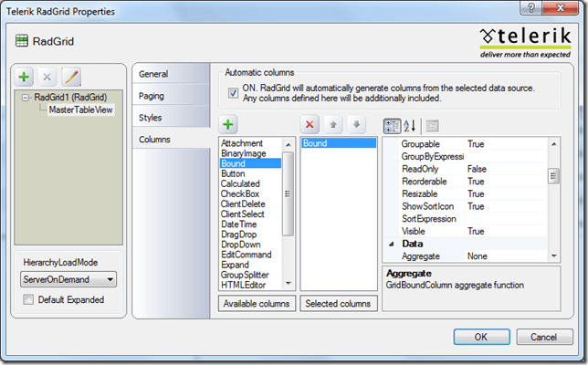Select the MasterTableView tree item
The image size is (588, 365).
[80, 109]
